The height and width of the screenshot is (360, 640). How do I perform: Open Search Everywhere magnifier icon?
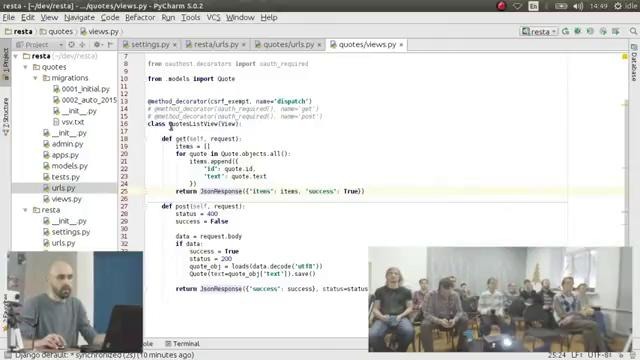pos(633,31)
